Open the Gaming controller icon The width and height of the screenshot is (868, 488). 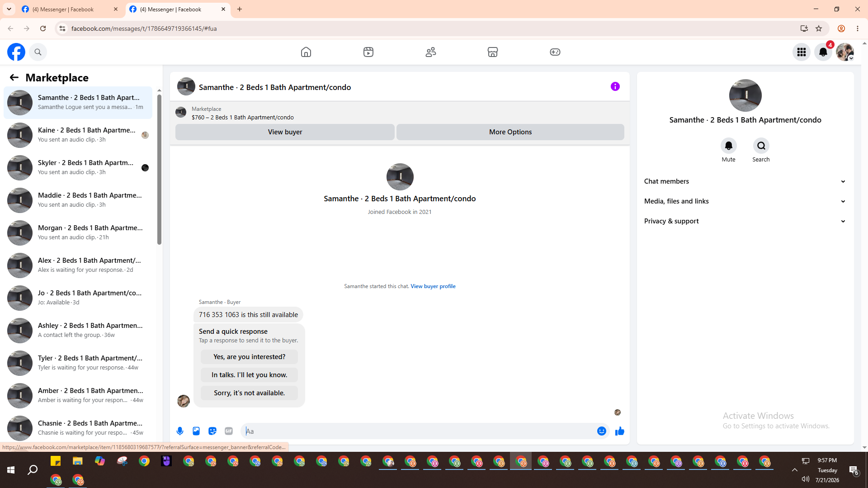pyautogui.click(x=555, y=52)
